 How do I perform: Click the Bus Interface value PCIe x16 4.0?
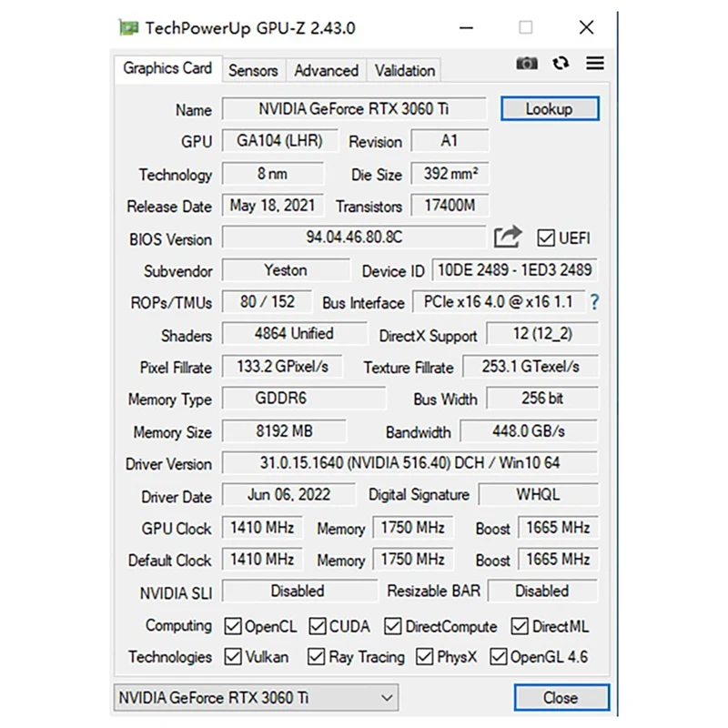(x=498, y=302)
